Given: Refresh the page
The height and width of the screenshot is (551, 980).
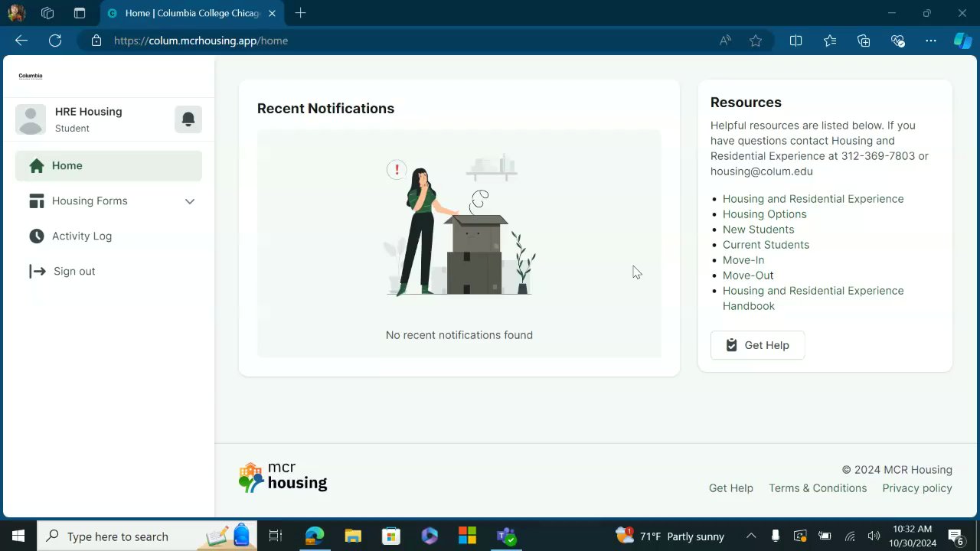Looking at the screenshot, I should [55, 41].
